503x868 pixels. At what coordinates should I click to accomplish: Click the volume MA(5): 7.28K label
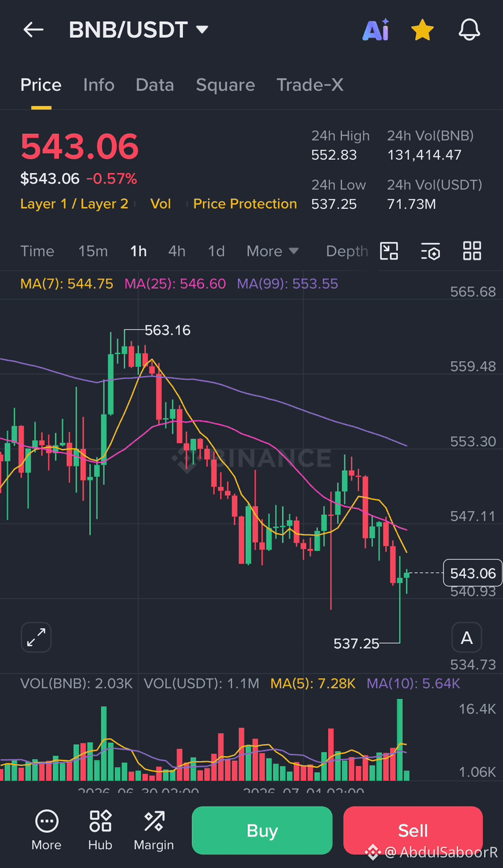coord(313,683)
